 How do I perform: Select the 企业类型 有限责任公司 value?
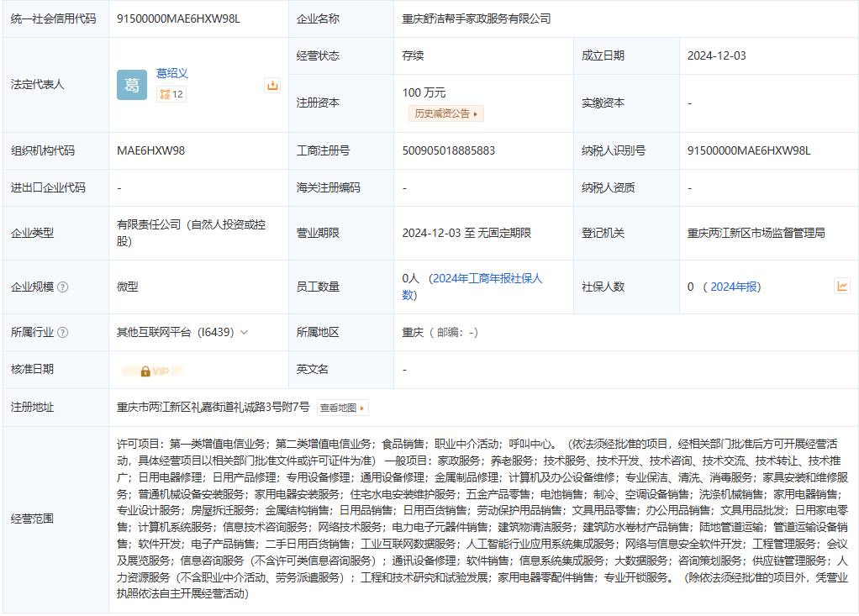(191, 233)
